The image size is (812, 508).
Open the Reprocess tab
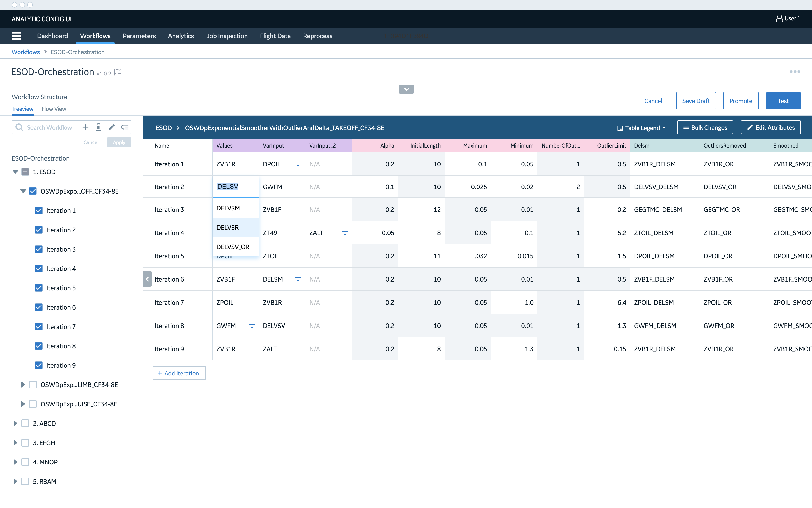(317, 36)
